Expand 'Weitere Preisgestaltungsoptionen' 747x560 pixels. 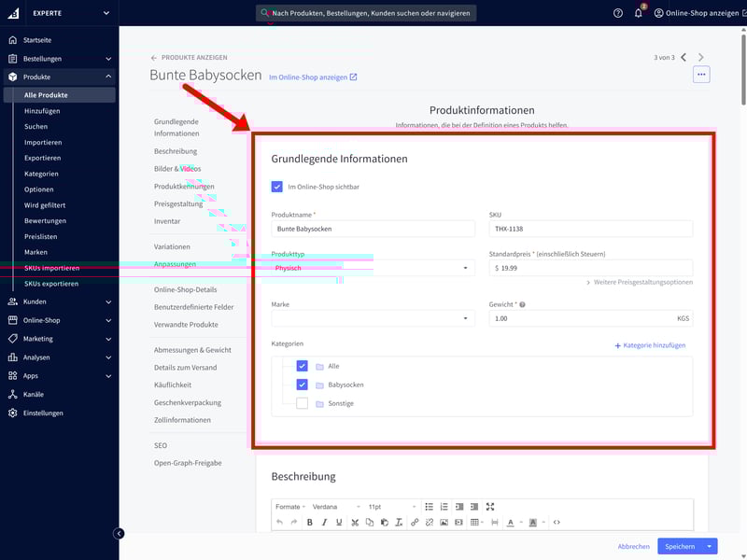tap(640, 283)
